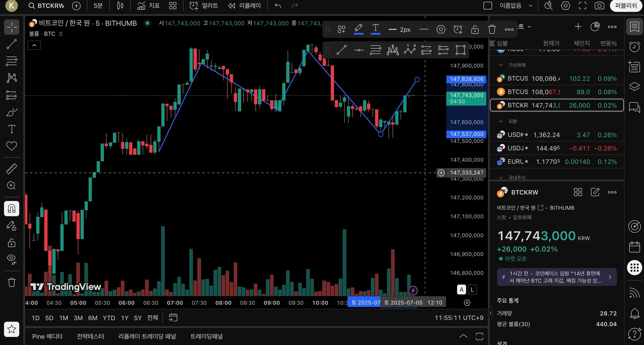Toggle watchlist panel in right sidebar
Viewport: 644px width, 345px height.
(634, 27)
